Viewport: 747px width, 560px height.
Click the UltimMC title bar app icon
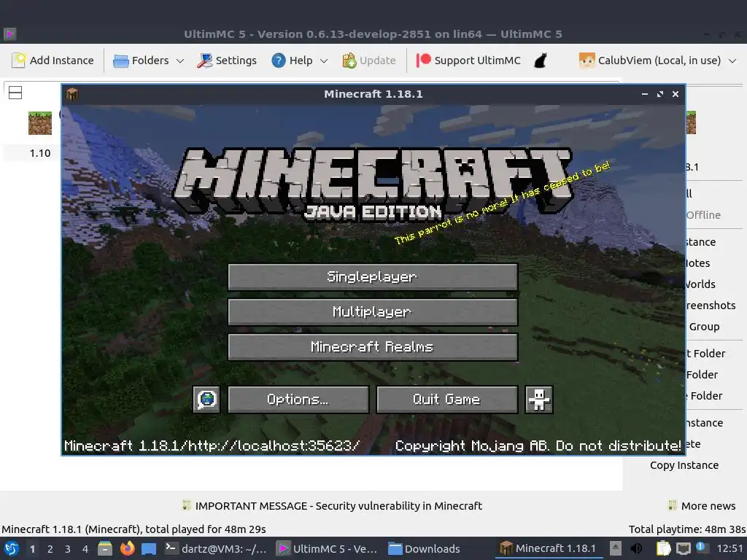coord(10,34)
